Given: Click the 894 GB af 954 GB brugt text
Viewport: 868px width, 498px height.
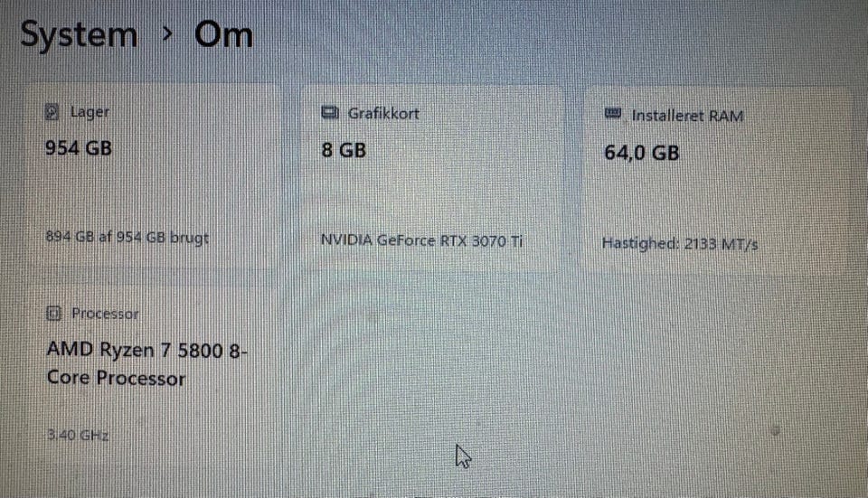Looking at the screenshot, I should pos(127,238).
